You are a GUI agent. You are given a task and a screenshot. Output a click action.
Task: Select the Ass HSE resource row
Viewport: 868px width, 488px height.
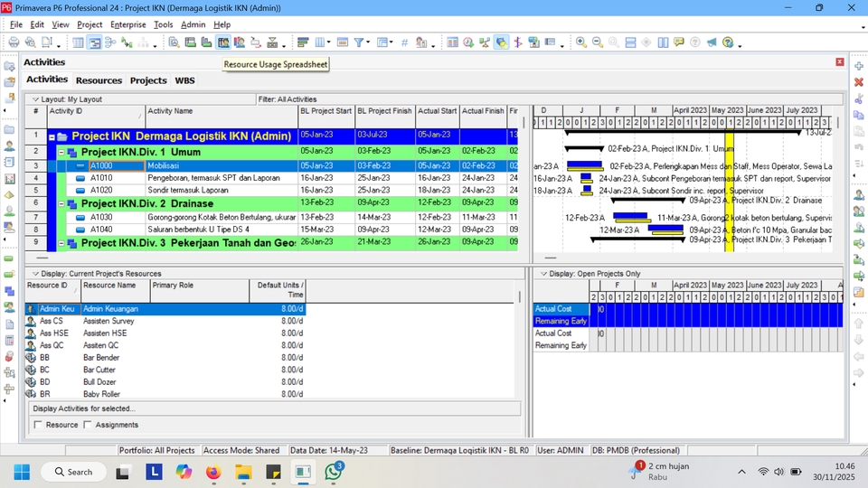click(165, 333)
